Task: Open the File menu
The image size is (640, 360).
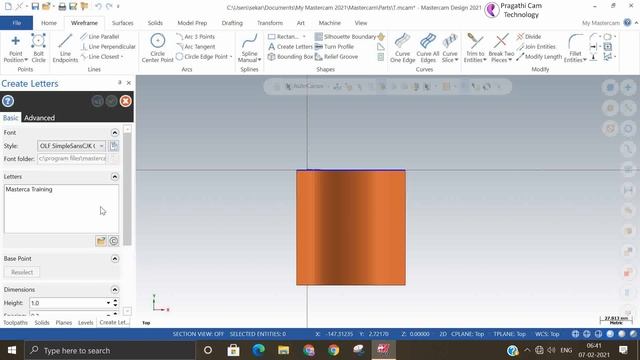Action: coord(17,23)
